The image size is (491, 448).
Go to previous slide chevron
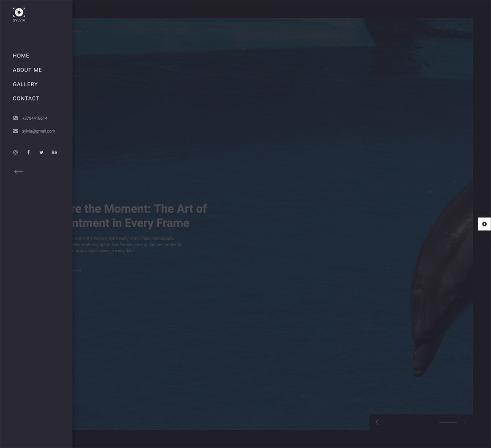377,422
